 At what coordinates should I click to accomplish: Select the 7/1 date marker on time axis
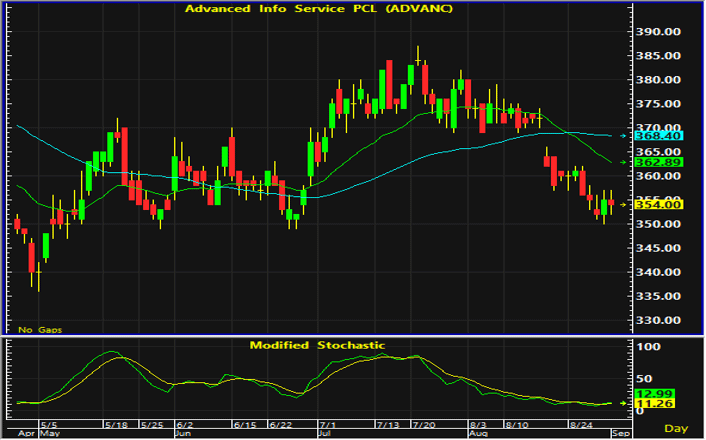tap(327, 425)
